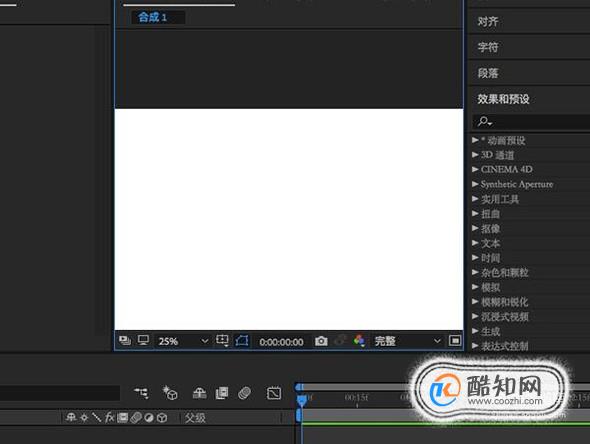The width and height of the screenshot is (590, 444).
Task: Open the Graph Editor icon
Action: click(274, 393)
